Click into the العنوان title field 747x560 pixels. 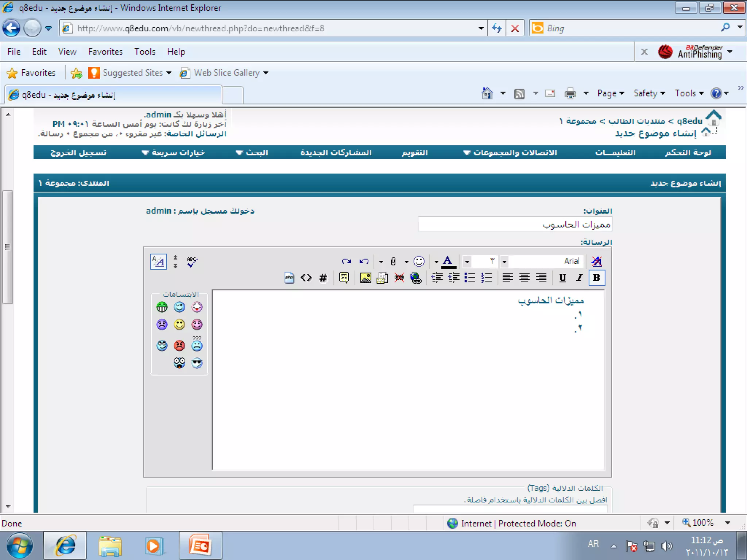tap(514, 224)
